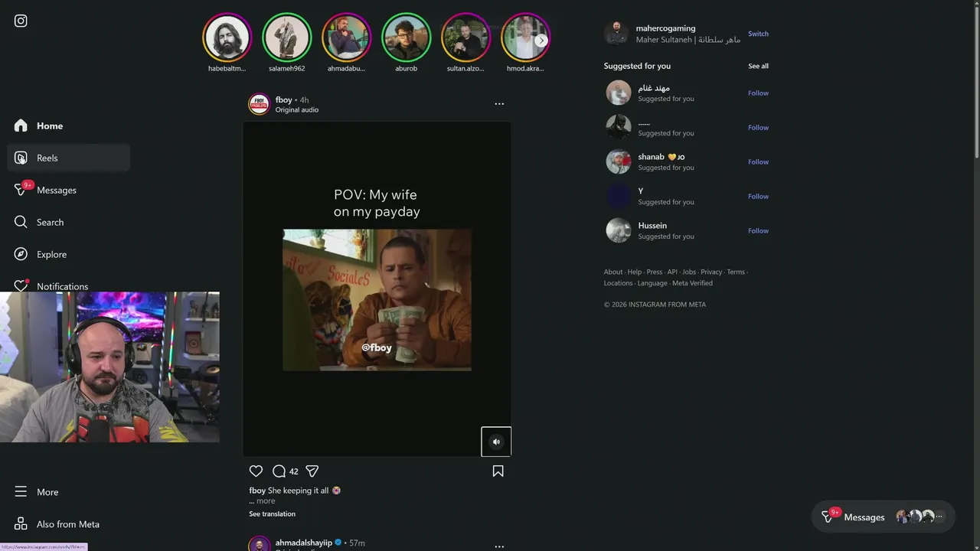
Task: Open the Notifications heart icon
Action: click(x=21, y=285)
